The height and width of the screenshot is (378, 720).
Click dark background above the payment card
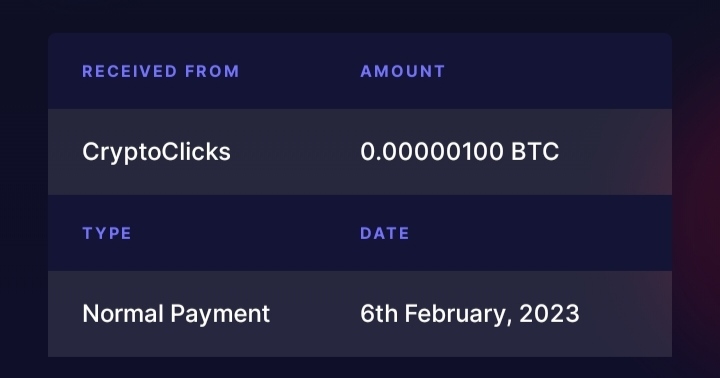click(x=360, y=16)
